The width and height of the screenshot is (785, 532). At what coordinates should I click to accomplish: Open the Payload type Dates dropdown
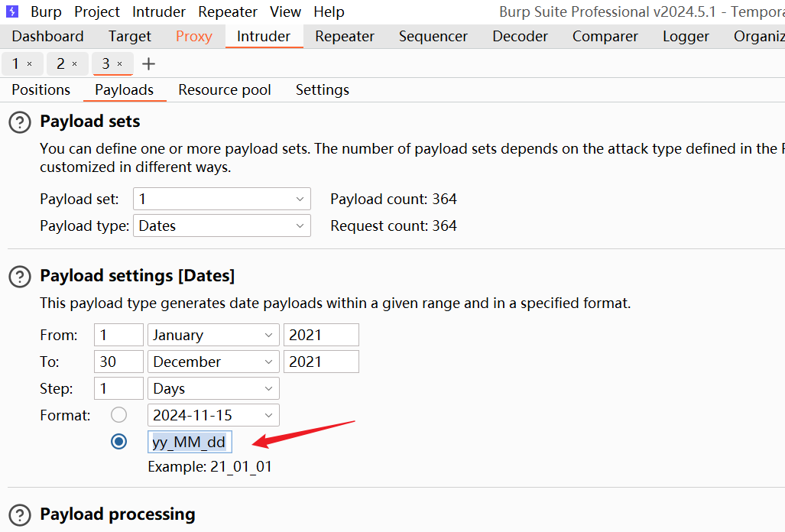coord(222,225)
